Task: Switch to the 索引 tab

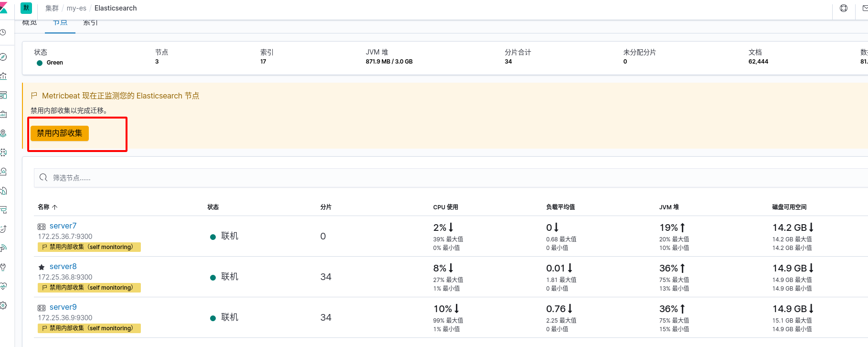Action: coord(90,22)
